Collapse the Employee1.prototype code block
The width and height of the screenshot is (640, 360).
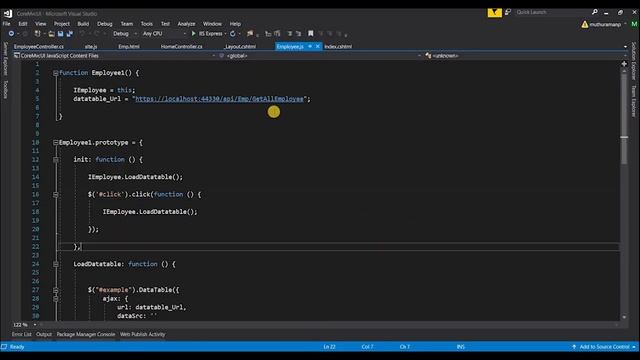click(x=56, y=142)
